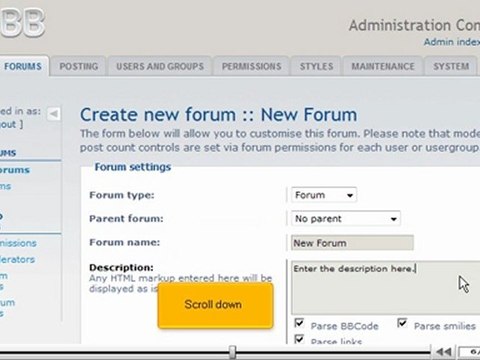Open the Forum type dropdown
The height and width of the screenshot is (360, 480).
pyautogui.click(x=324, y=195)
